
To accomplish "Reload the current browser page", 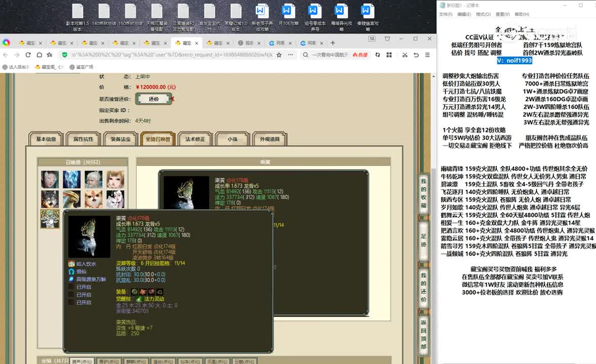I will pyautogui.click(x=28, y=55).
